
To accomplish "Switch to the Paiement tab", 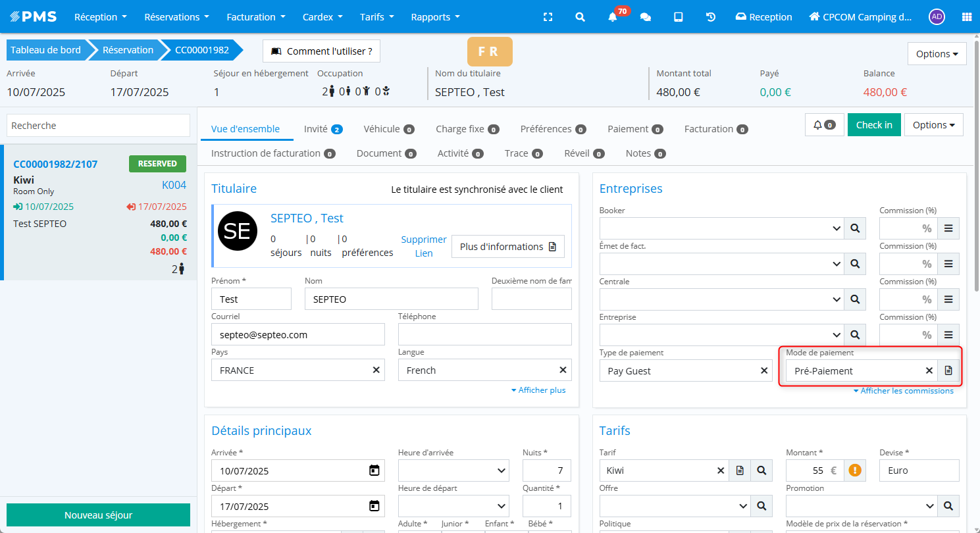I will click(634, 129).
